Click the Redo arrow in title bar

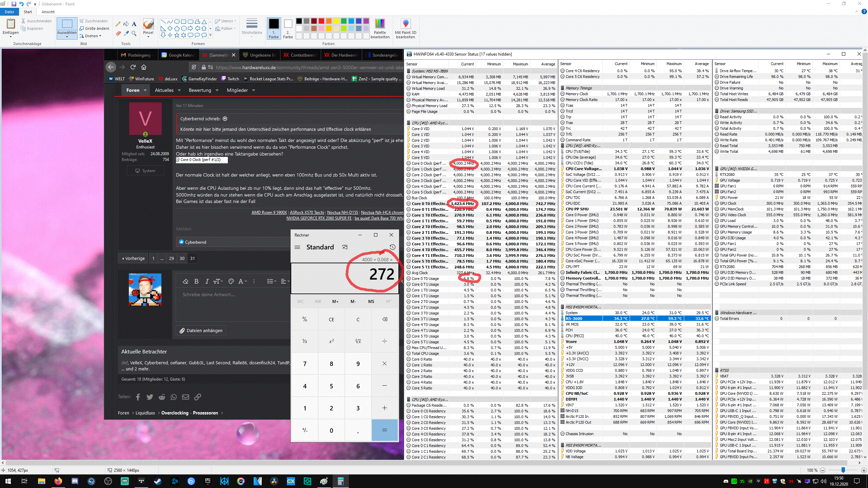(29, 4)
